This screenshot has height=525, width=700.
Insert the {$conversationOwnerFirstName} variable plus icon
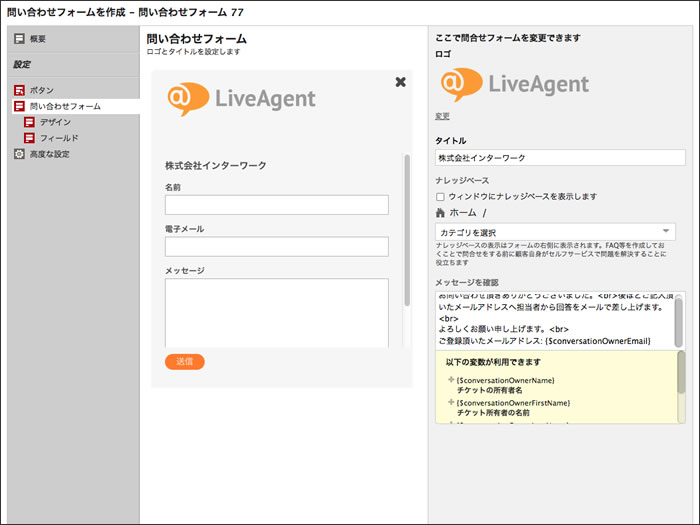click(x=450, y=402)
